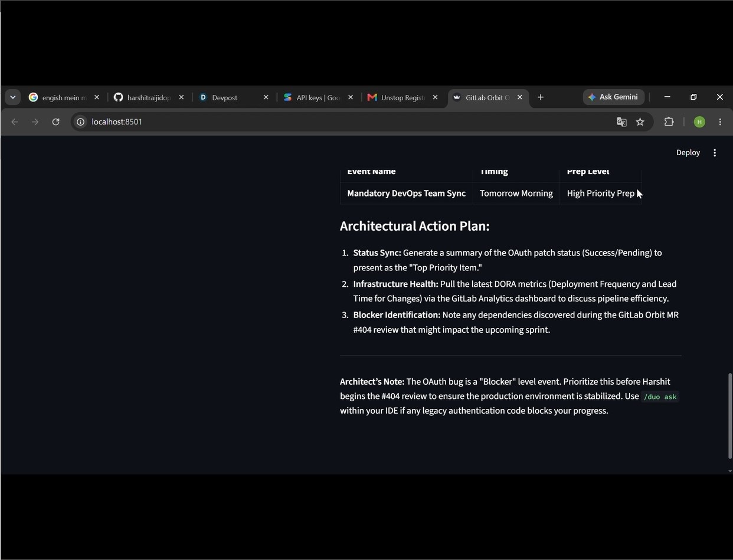The height and width of the screenshot is (560, 733).
Task: Open the tab search dropdown arrow
Action: (x=12, y=97)
